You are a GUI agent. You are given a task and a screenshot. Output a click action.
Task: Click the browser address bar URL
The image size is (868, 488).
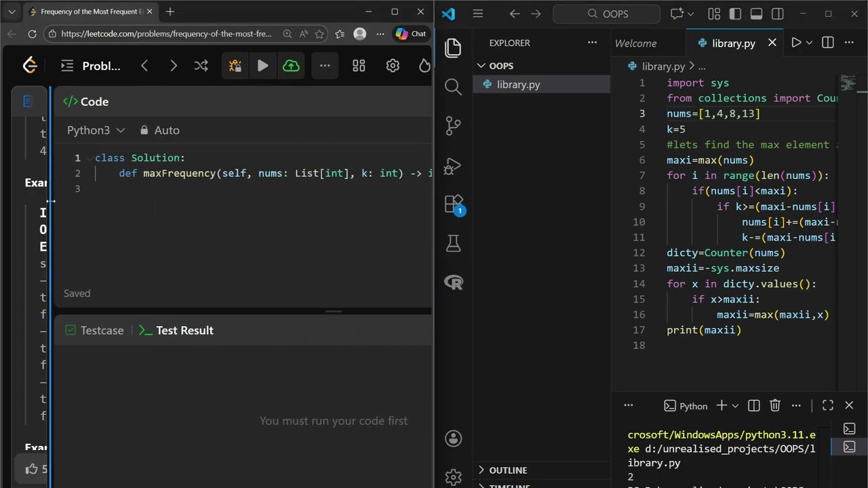pyautogui.click(x=166, y=34)
